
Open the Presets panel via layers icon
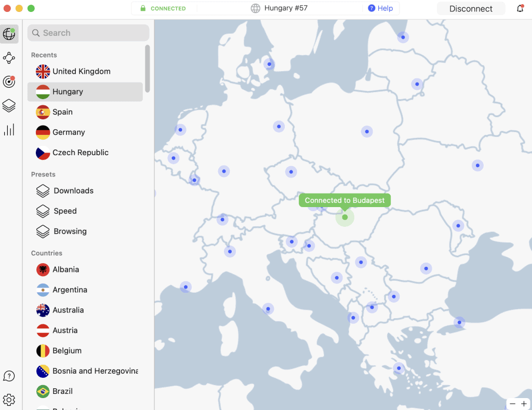9,105
